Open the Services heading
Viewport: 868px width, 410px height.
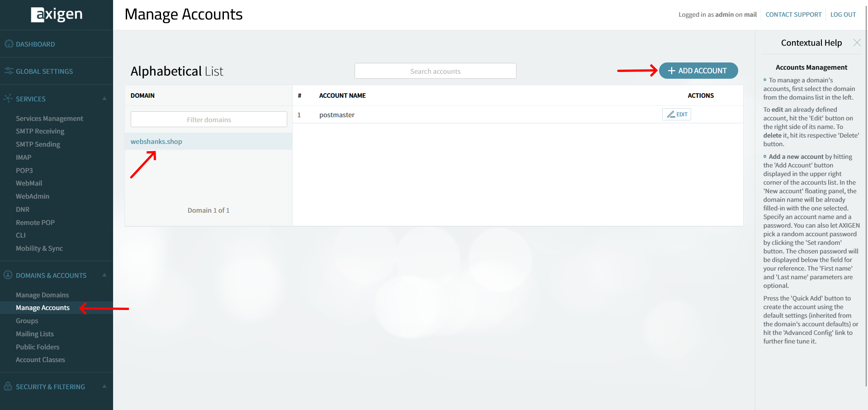click(31, 99)
